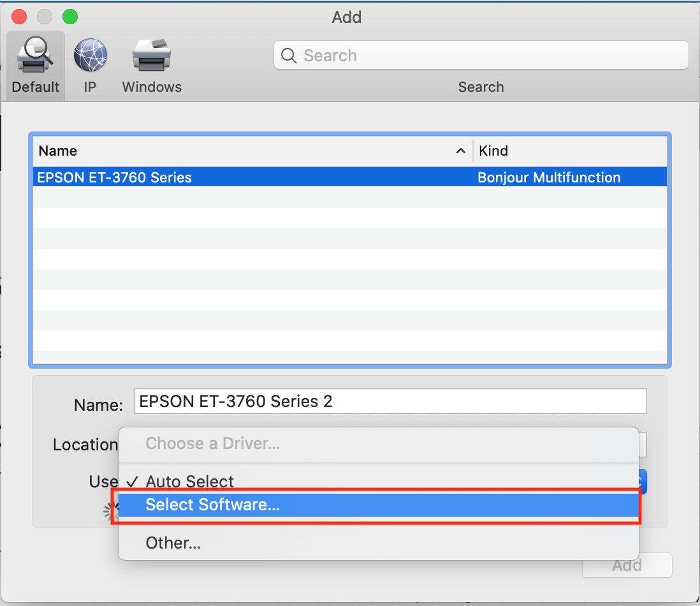Click the Add button
The image size is (700, 606).
[x=627, y=565]
